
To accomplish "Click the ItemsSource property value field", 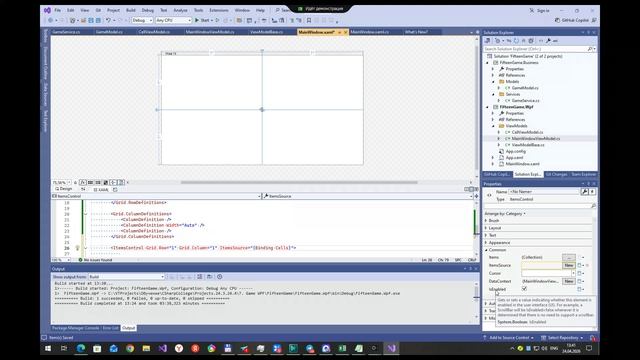I will [x=541, y=265].
